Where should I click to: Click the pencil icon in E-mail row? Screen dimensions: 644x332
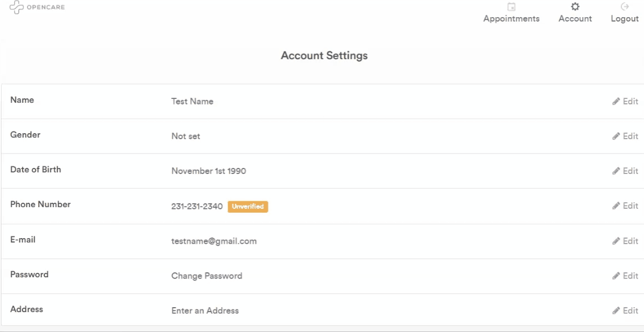(616, 241)
